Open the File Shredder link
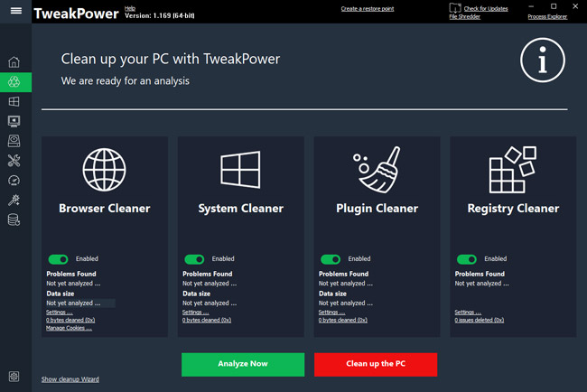 click(x=464, y=16)
